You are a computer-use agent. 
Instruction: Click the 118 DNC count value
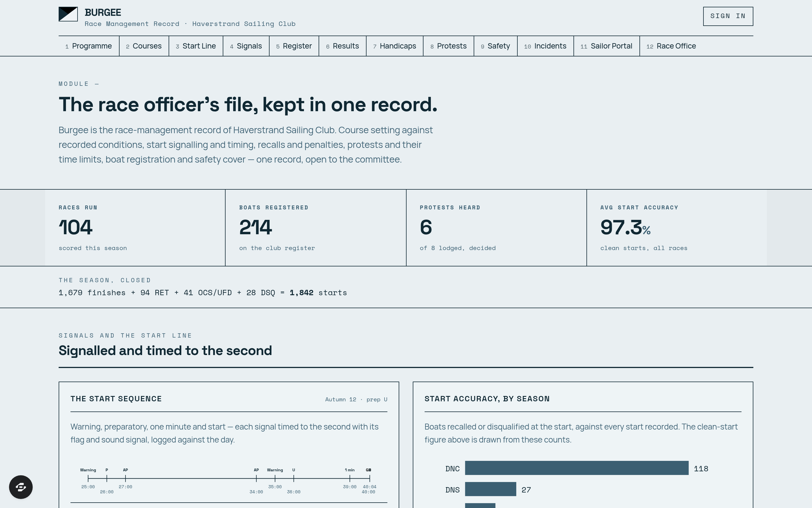[701, 469]
